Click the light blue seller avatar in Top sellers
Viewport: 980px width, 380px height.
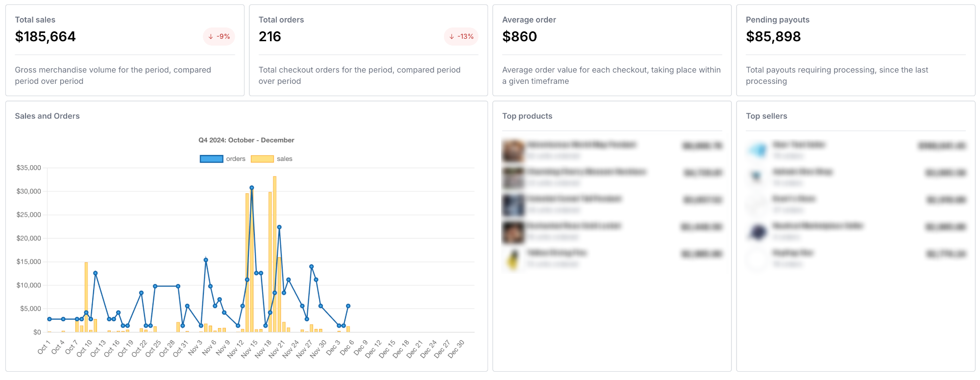[758, 150]
